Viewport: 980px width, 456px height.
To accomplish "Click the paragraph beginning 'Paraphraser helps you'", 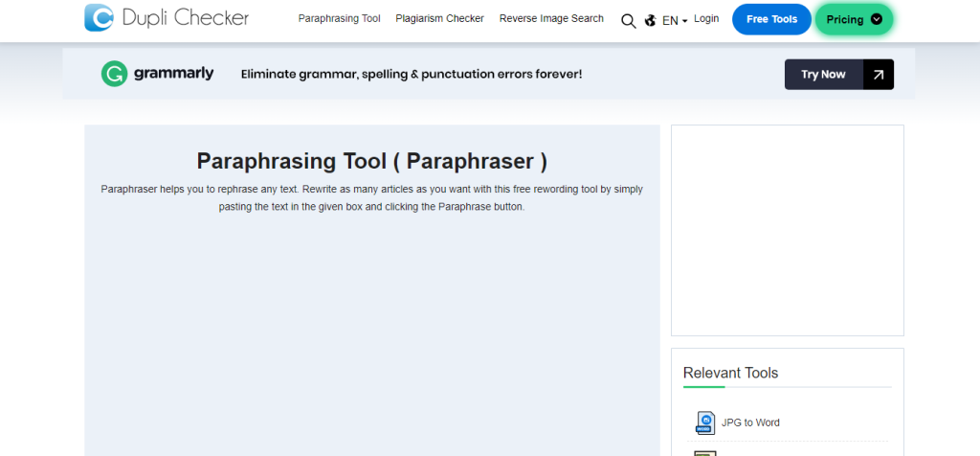I will click(372, 197).
